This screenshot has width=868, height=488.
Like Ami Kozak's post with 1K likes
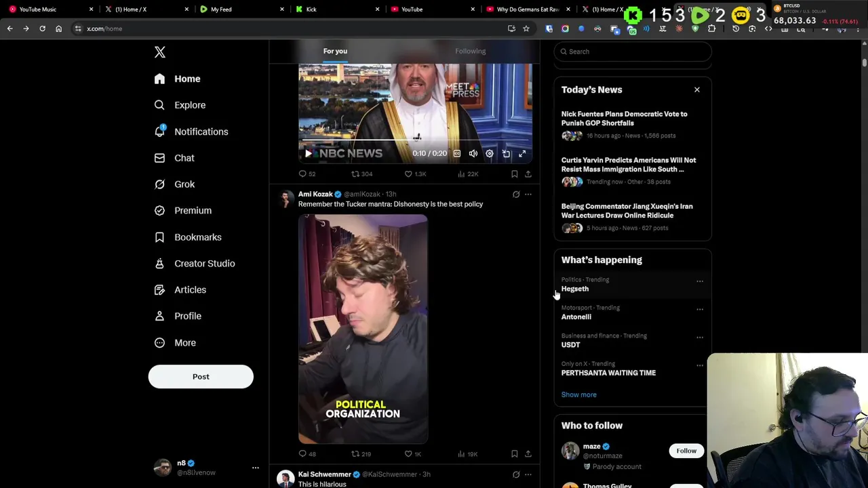coord(414,454)
